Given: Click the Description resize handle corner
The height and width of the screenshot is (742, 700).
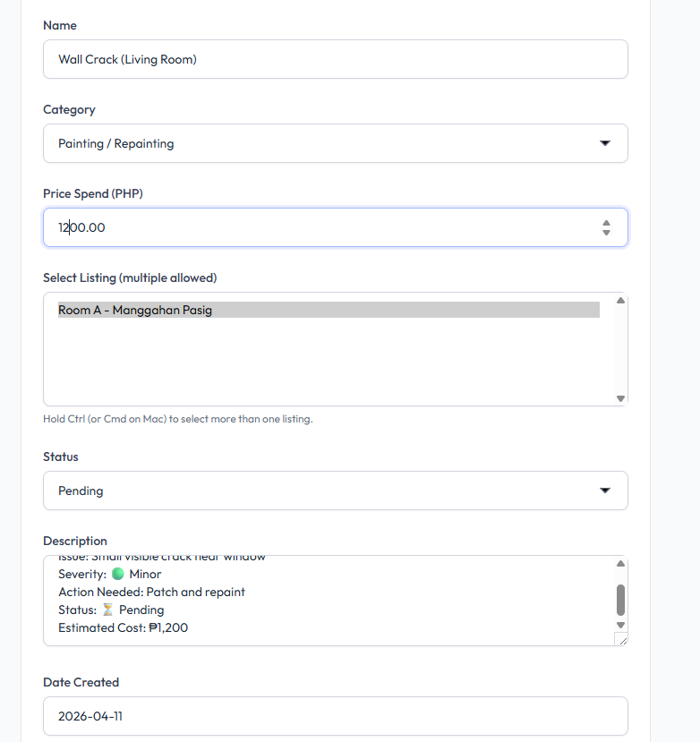Looking at the screenshot, I should coord(621,639).
